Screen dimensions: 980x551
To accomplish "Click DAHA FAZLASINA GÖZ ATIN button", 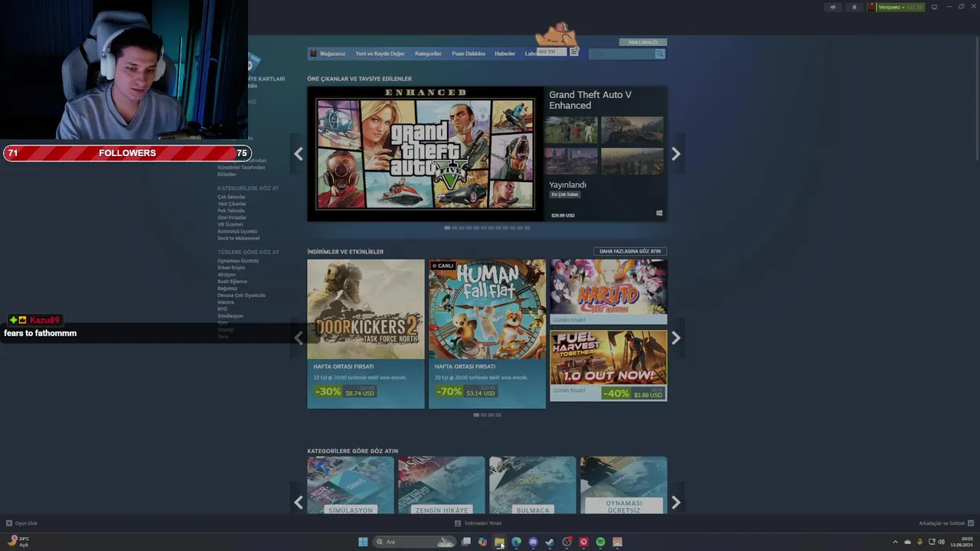I will tap(630, 251).
